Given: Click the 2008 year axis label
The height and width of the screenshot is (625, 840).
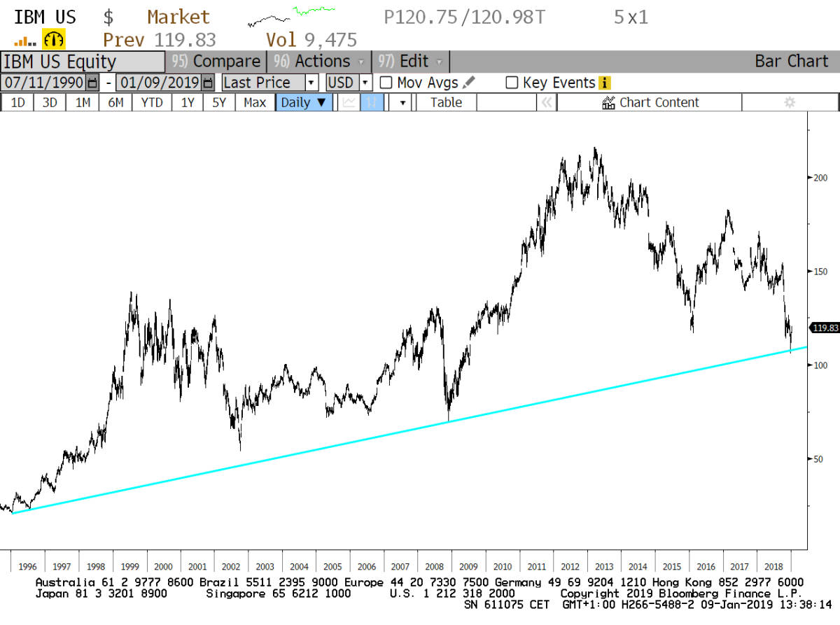Looking at the screenshot, I should (x=434, y=566).
